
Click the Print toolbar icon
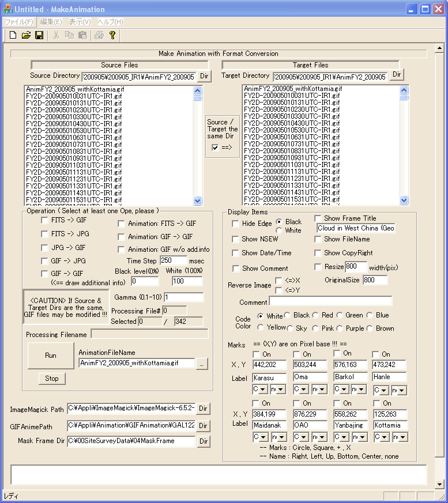[x=99, y=35]
